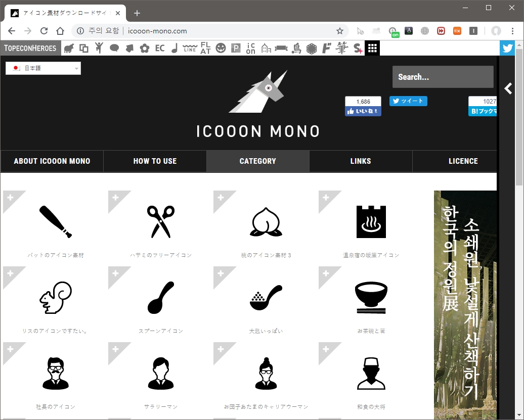The width and height of the screenshot is (524, 420).
Task: Open the scissors icon thumbnail
Action: click(x=161, y=222)
